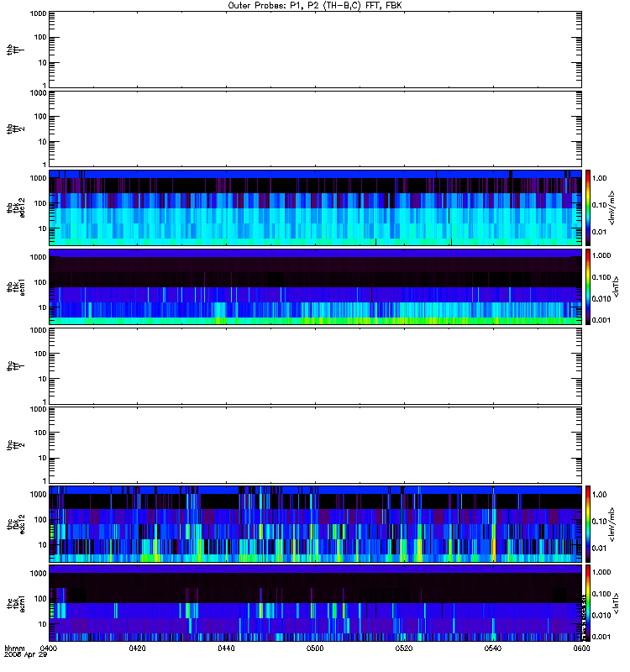Click the 0.01 tick on thc edc12 colorbar
The image size is (630, 672).
(599, 549)
